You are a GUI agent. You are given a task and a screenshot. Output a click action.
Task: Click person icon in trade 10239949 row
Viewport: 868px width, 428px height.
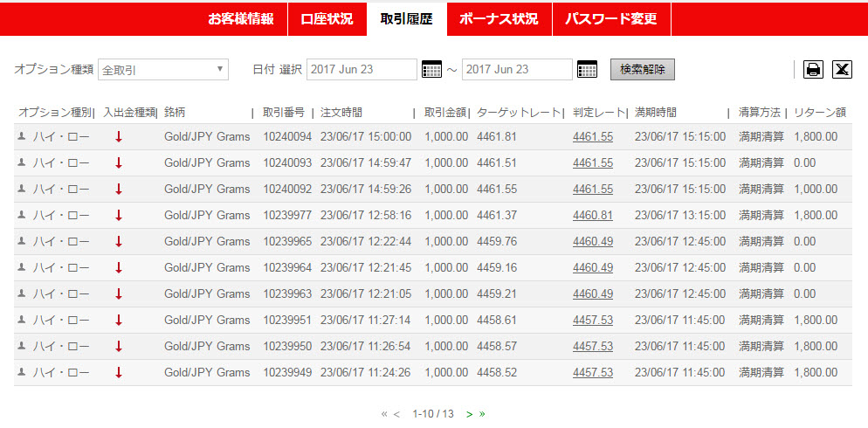(22, 373)
